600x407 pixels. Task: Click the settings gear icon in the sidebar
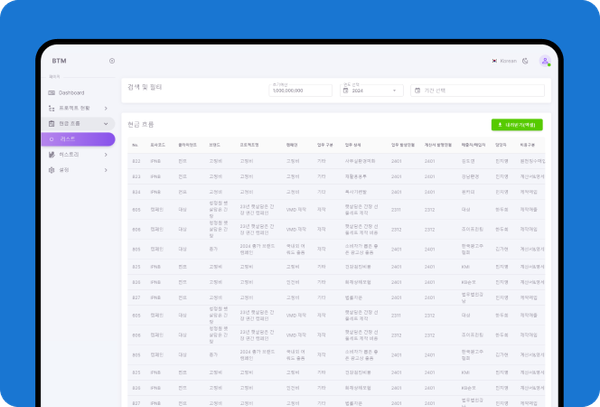[x=51, y=170]
